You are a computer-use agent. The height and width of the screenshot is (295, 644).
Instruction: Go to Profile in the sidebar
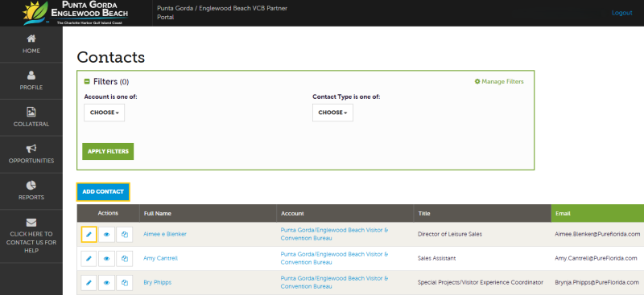[31, 81]
